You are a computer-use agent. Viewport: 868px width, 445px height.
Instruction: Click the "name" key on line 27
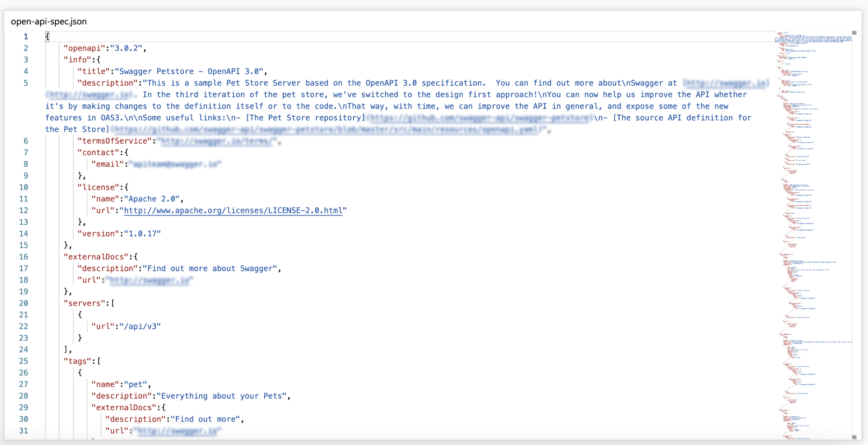(x=106, y=385)
